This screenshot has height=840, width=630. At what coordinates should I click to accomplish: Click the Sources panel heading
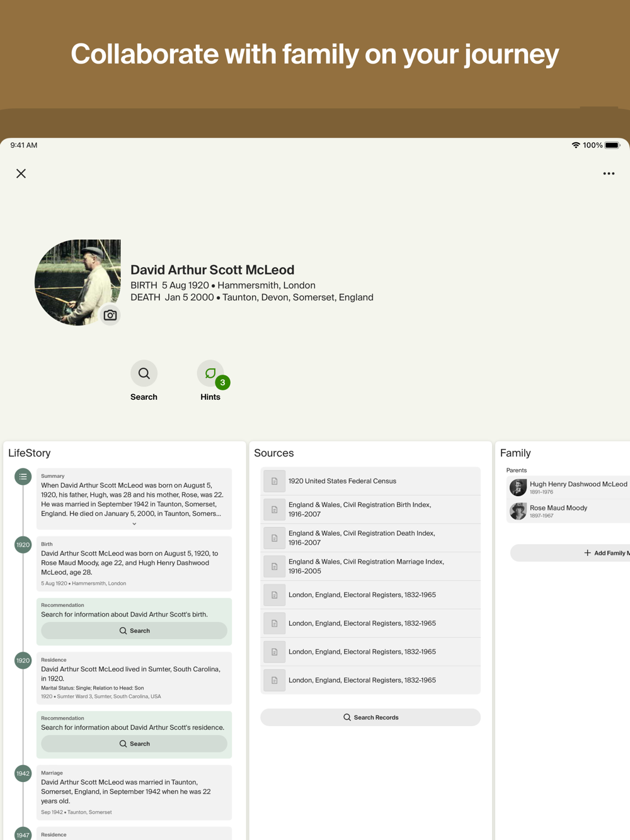[x=274, y=453]
